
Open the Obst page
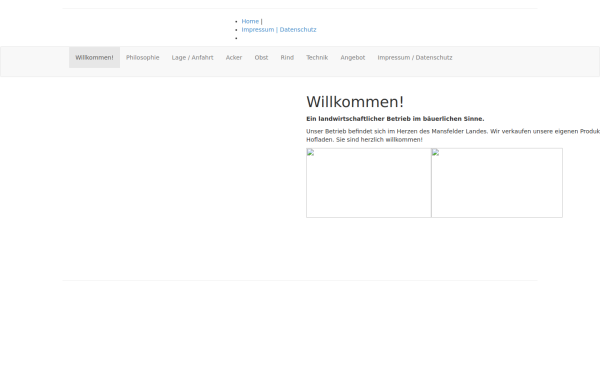[x=261, y=58]
